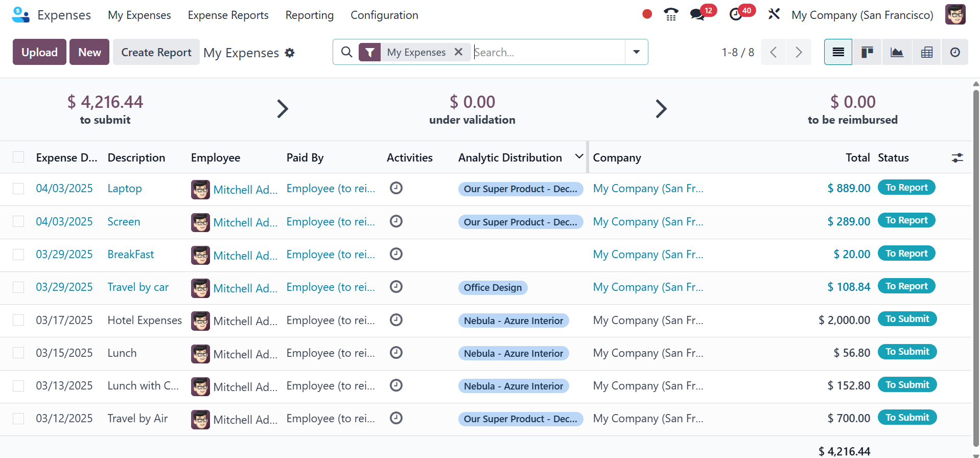Viewport: 980px width, 458px height.
Task: Select all expenses with header checkbox
Action: coord(18,157)
